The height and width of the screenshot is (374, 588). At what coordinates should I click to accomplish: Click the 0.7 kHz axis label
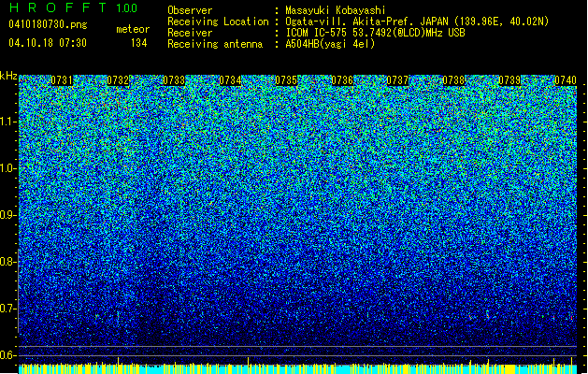pos(7,309)
